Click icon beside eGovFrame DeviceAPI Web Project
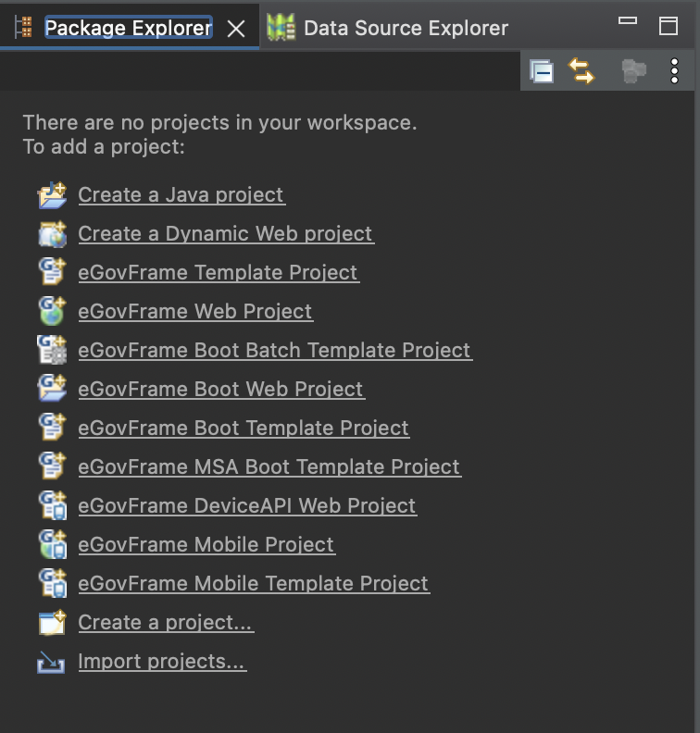Image resolution: width=700 pixels, height=733 pixels. coord(53,505)
